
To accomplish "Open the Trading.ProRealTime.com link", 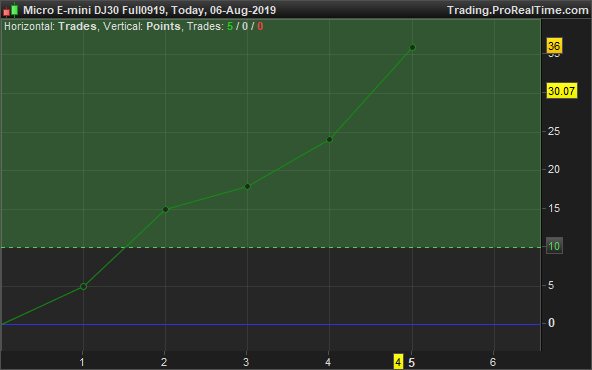I will (518, 10).
